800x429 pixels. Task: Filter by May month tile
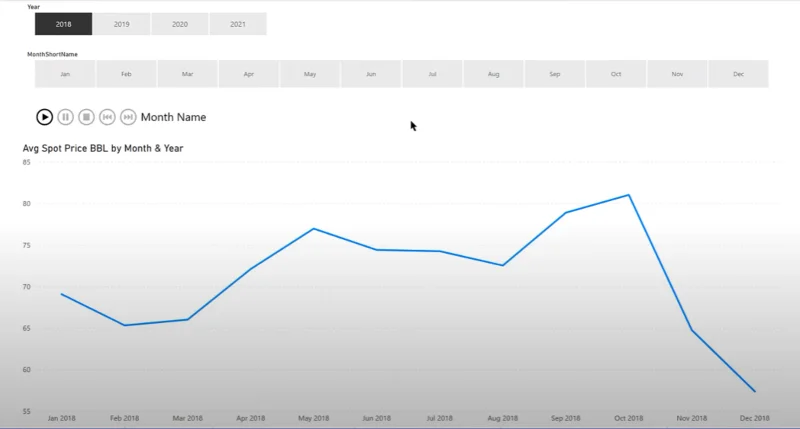coord(310,74)
